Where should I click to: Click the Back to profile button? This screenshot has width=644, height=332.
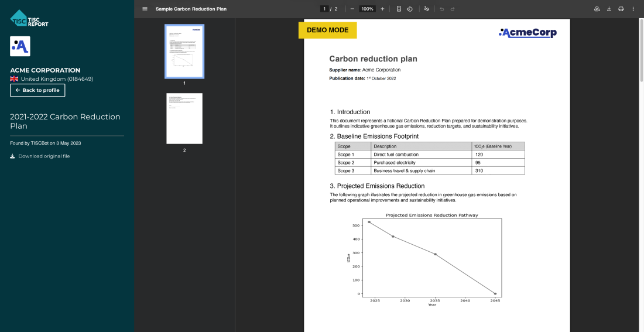[37, 90]
